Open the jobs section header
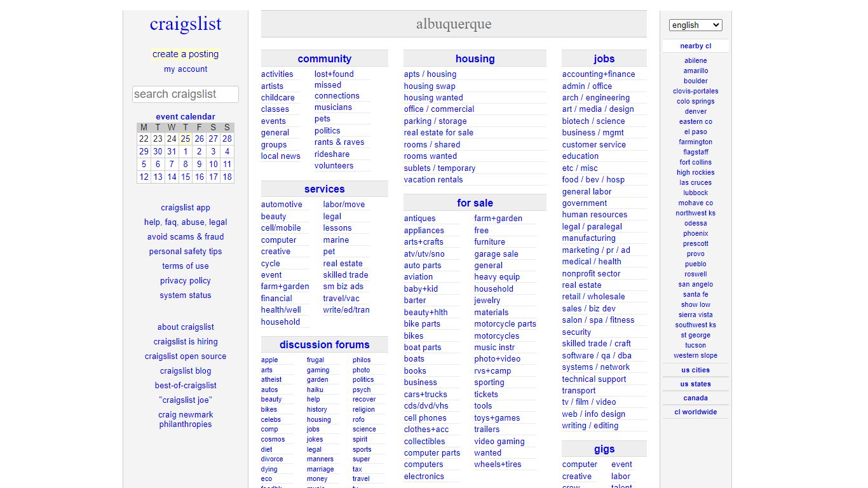The image size is (868, 488). (x=604, y=58)
